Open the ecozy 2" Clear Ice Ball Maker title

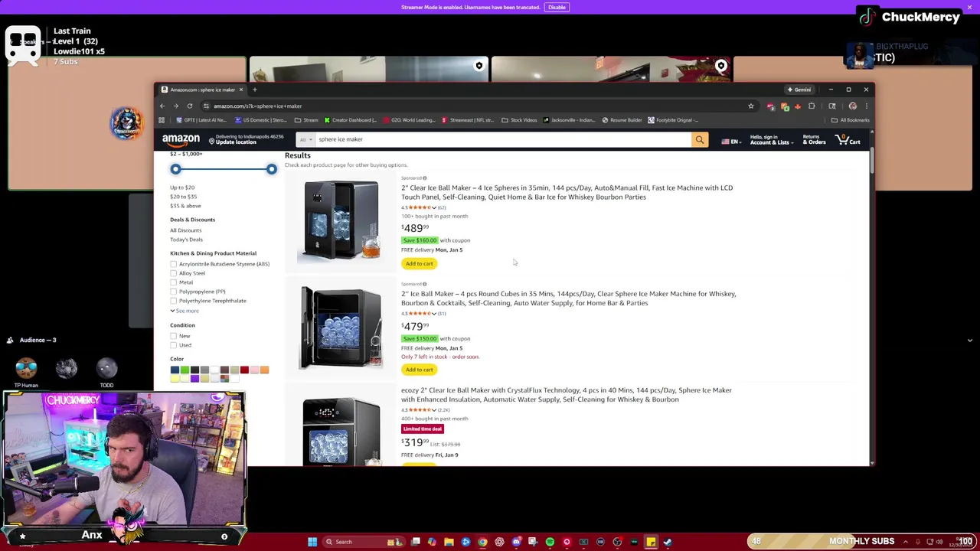[x=567, y=395]
